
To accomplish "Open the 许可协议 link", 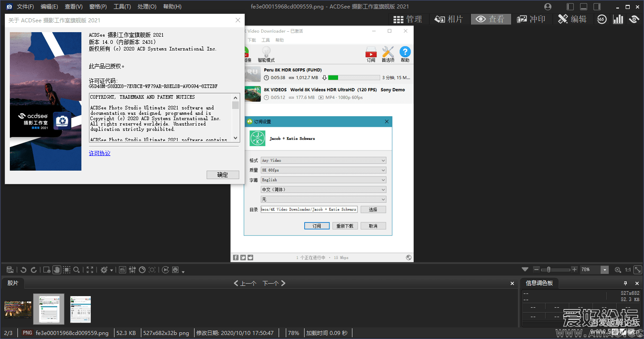I will [100, 153].
